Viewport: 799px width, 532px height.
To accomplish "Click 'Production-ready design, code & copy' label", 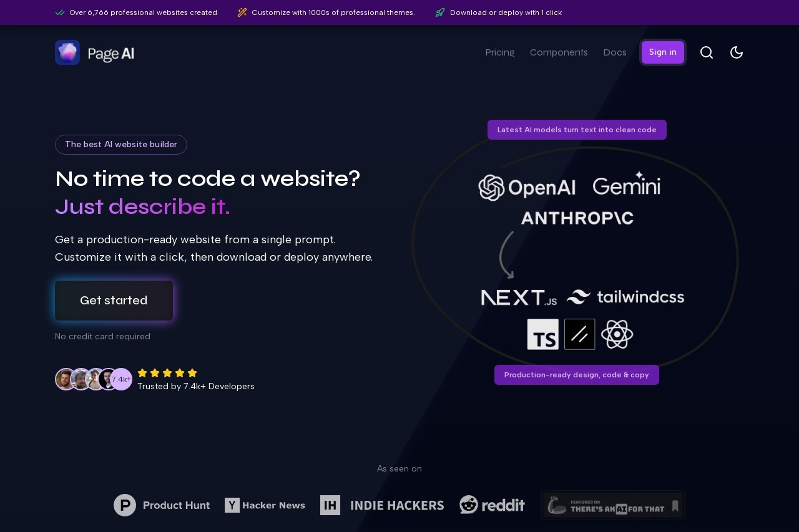I will click(577, 375).
